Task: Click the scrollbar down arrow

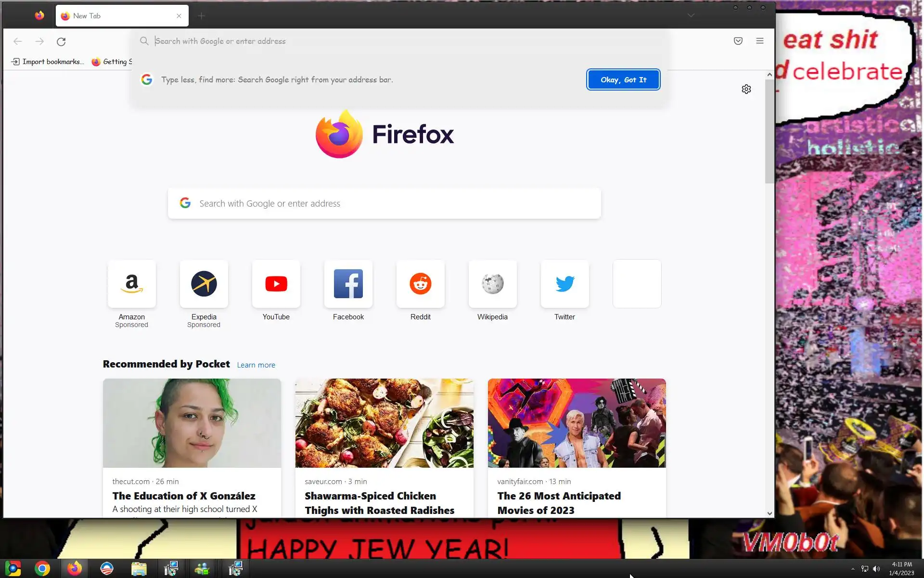Action: 770,513
